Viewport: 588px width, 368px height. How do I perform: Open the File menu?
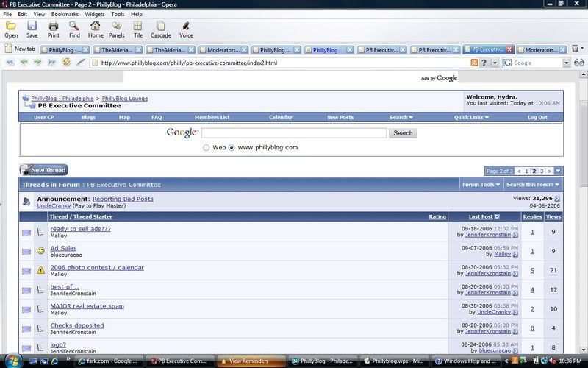tap(7, 14)
